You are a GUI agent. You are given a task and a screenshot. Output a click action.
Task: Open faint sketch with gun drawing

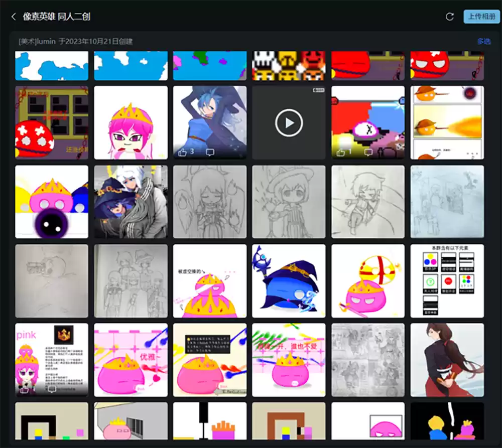tap(52, 281)
